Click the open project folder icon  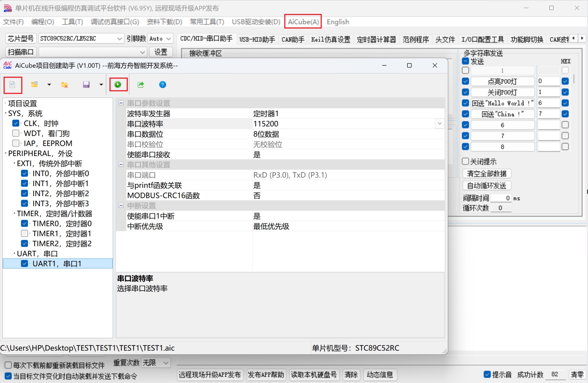click(x=34, y=85)
